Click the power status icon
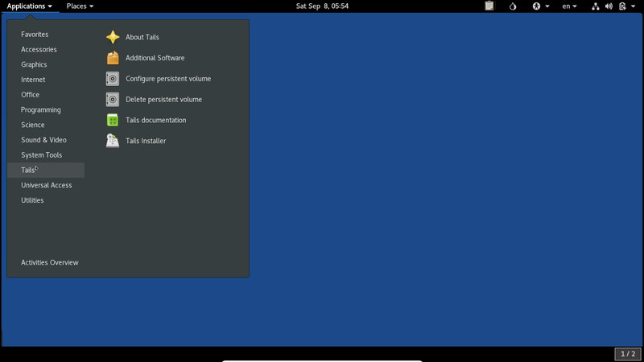 pyautogui.click(x=622, y=6)
